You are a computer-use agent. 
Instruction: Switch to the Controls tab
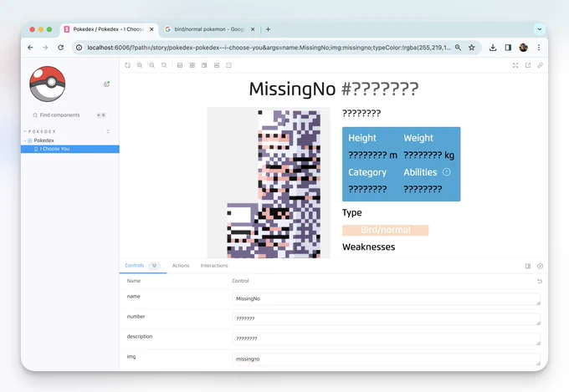pyautogui.click(x=142, y=266)
